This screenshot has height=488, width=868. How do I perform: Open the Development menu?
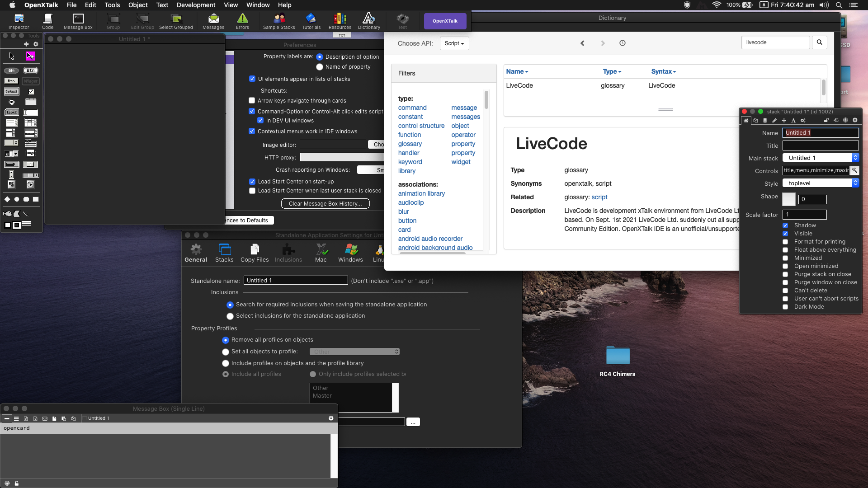click(x=196, y=5)
